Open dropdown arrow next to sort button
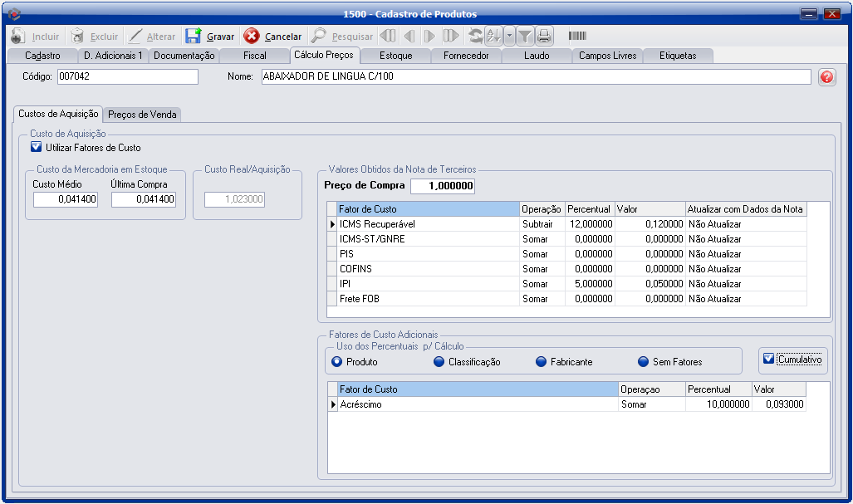The width and height of the screenshot is (853, 504). [x=509, y=36]
